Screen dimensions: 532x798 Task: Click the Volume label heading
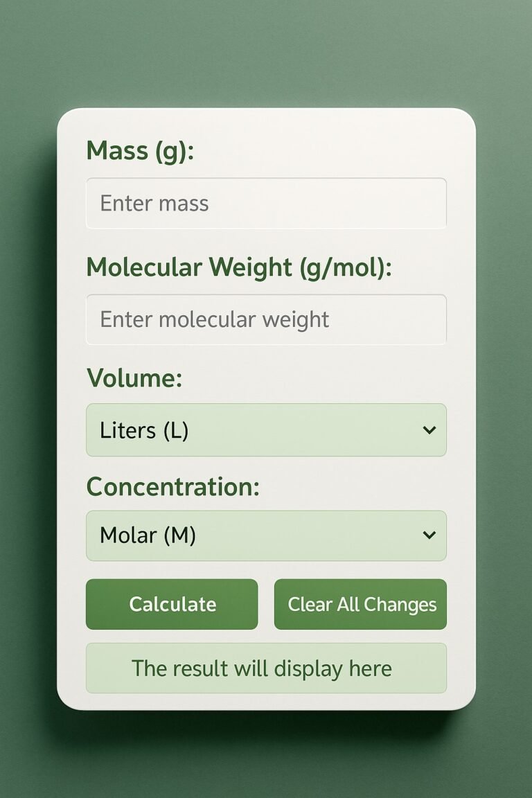[x=135, y=378]
